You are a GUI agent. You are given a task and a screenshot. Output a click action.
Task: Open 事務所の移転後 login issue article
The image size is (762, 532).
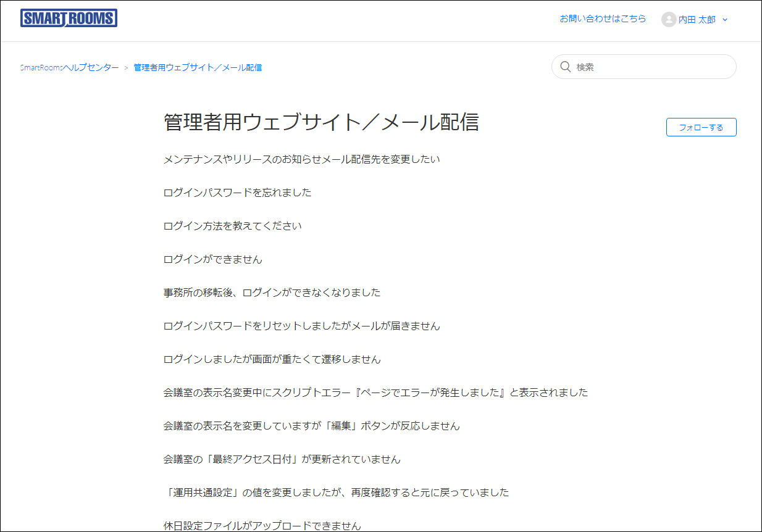(x=272, y=293)
